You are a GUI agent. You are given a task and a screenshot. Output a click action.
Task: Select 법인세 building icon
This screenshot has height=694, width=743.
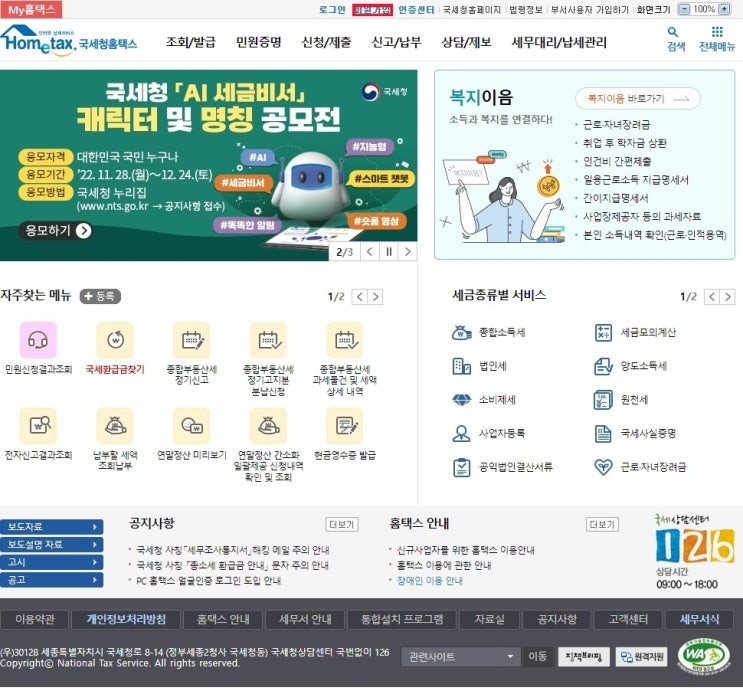point(462,366)
